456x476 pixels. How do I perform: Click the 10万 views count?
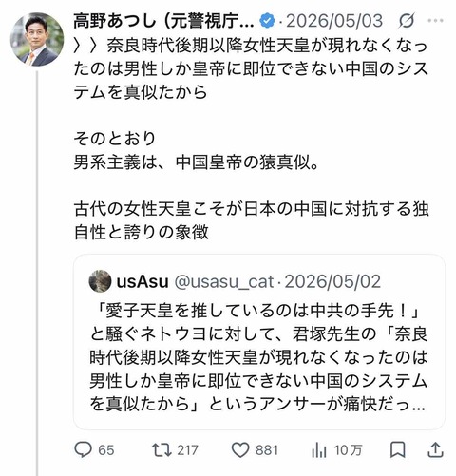(348, 450)
